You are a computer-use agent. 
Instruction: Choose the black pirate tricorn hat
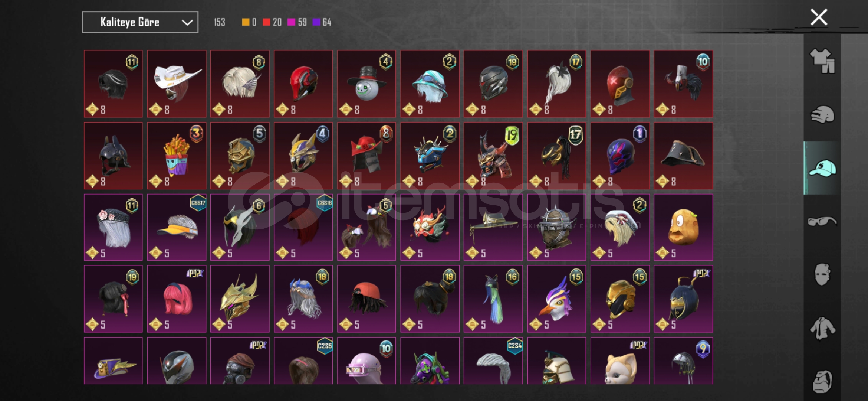(683, 156)
